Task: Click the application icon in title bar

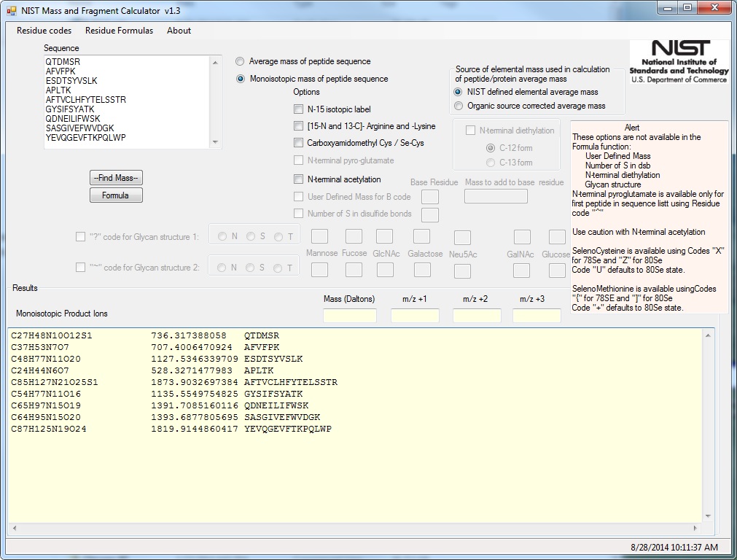Action: pos(11,11)
